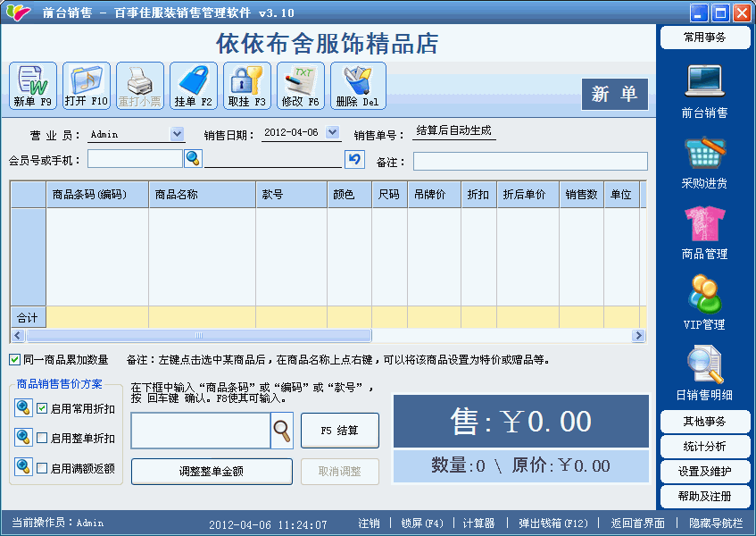
Task: Click the 修改 F6 edit icon
Action: [301, 86]
